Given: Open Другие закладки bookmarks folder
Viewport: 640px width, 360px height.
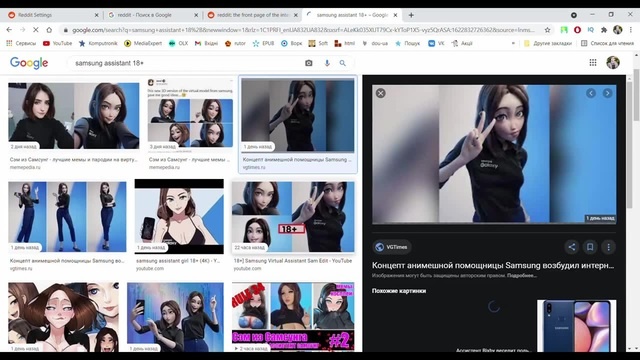Looking at the screenshot, I should [547, 43].
